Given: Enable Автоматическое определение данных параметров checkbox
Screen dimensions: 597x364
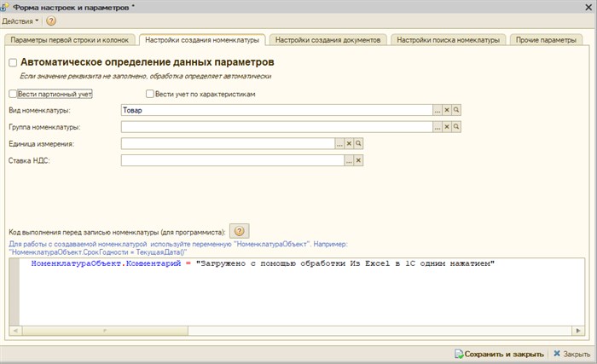Looking at the screenshot, I should 13,62.
